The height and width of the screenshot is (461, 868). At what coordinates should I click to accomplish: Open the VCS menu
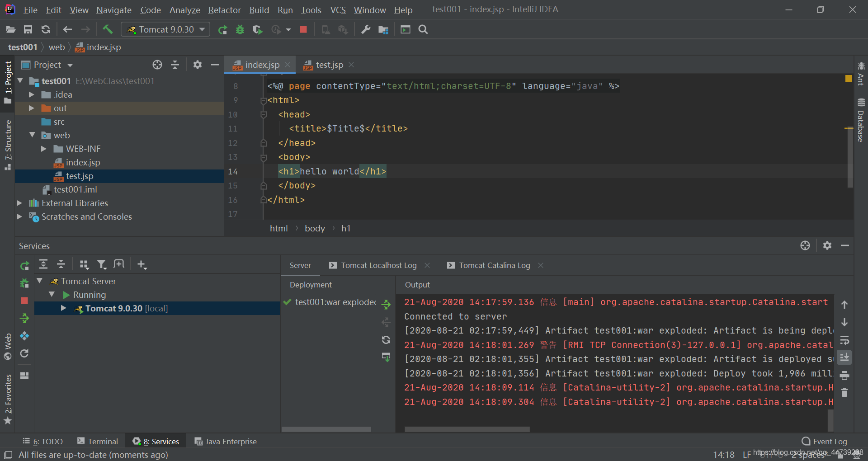[x=338, y=10]
